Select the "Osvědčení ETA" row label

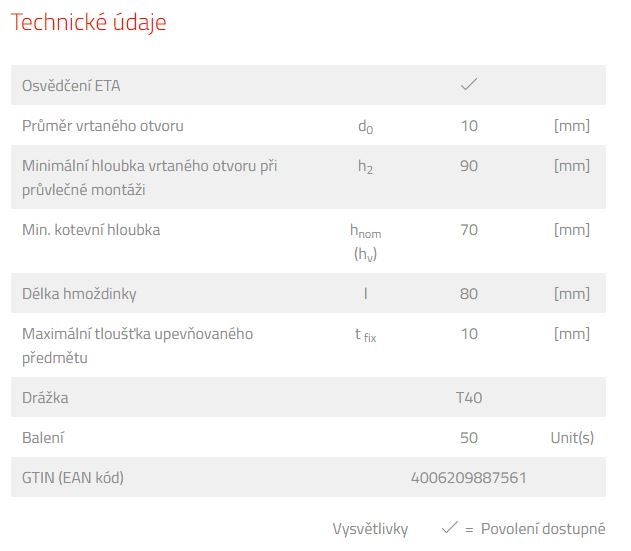point(71,86)
